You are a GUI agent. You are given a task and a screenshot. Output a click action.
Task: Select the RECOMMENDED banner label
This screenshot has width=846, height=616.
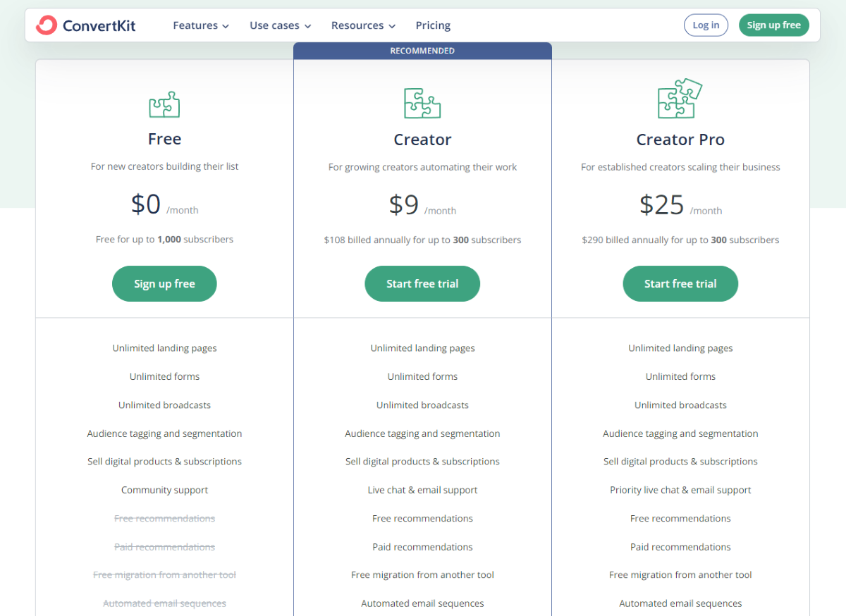click(422, 51)
